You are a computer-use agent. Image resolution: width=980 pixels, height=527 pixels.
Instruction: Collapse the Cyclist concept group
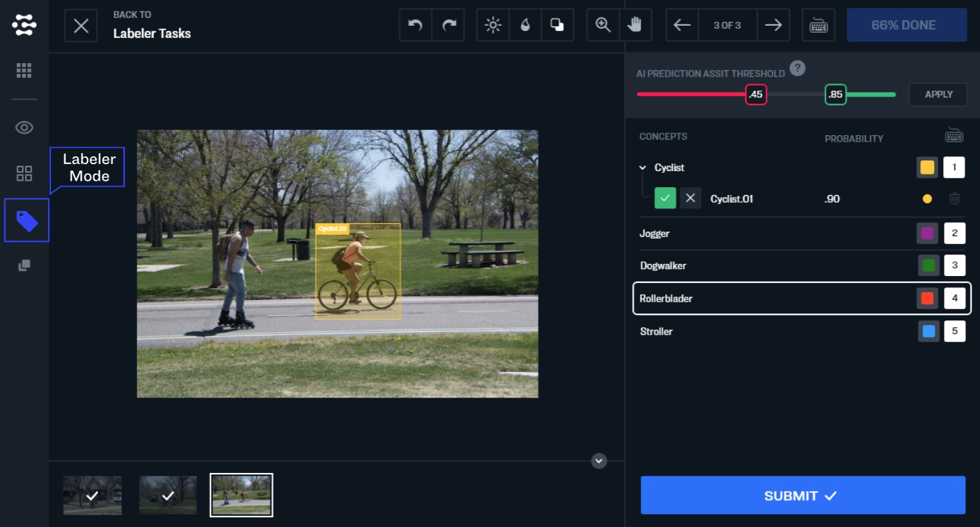click(642, 168)
